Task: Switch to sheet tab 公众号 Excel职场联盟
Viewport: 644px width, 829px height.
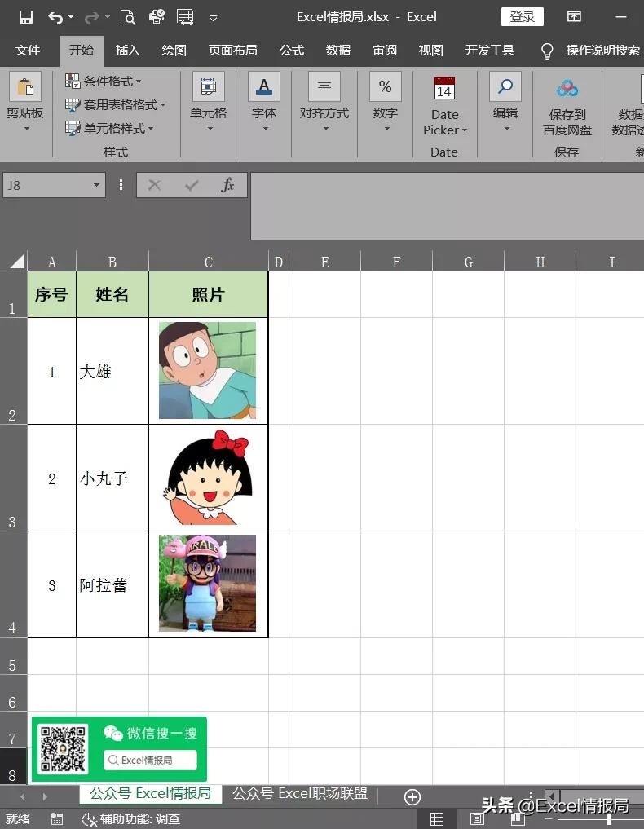Action: coord(300,794)
